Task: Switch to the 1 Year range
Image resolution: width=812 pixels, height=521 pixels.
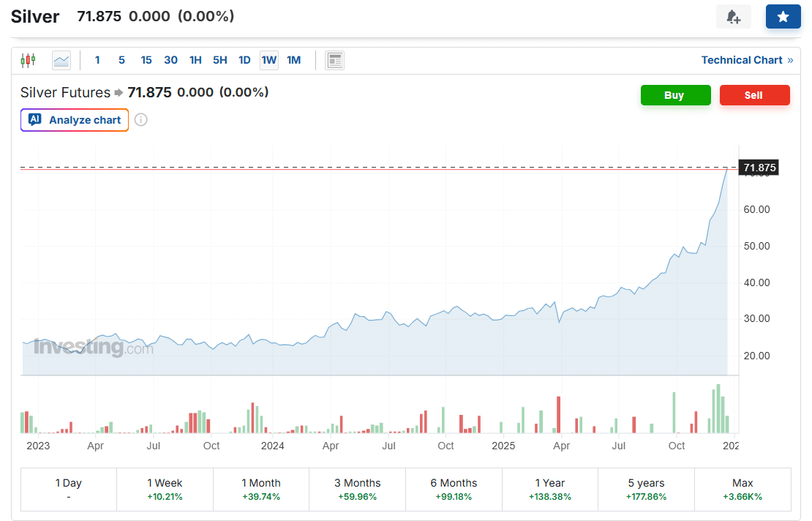Action: point(550,490)
